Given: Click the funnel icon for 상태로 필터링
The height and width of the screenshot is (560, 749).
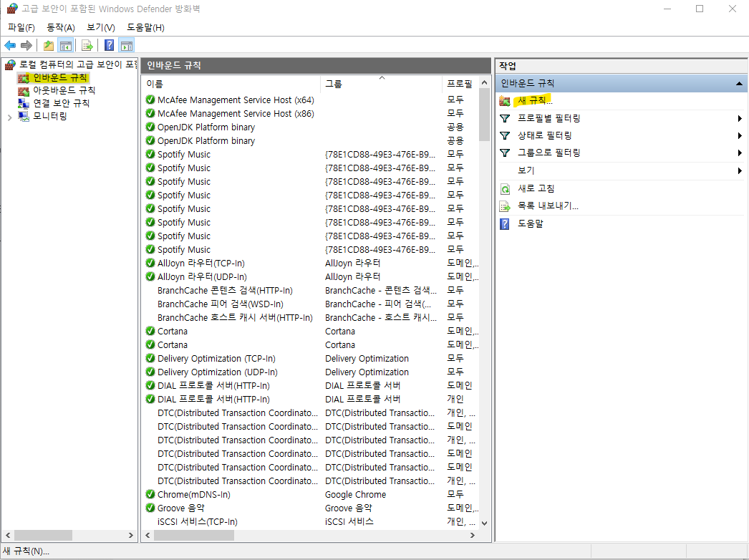Looking at the screenshot, I should [504, 135].
